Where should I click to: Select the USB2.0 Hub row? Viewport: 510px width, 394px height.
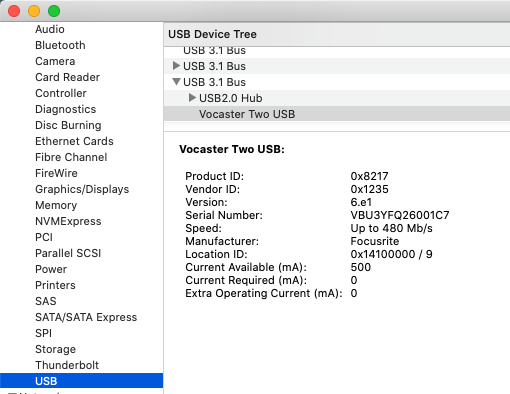(337, 98)
